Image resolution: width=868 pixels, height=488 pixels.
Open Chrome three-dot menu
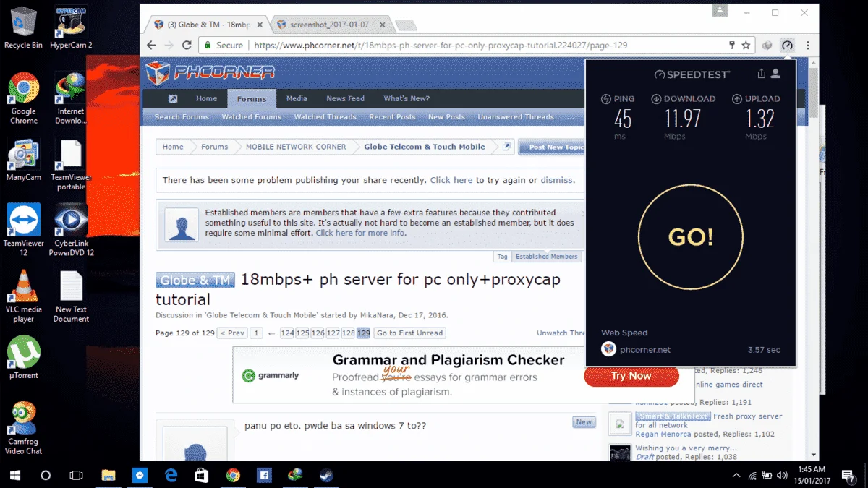click(808, 45)
